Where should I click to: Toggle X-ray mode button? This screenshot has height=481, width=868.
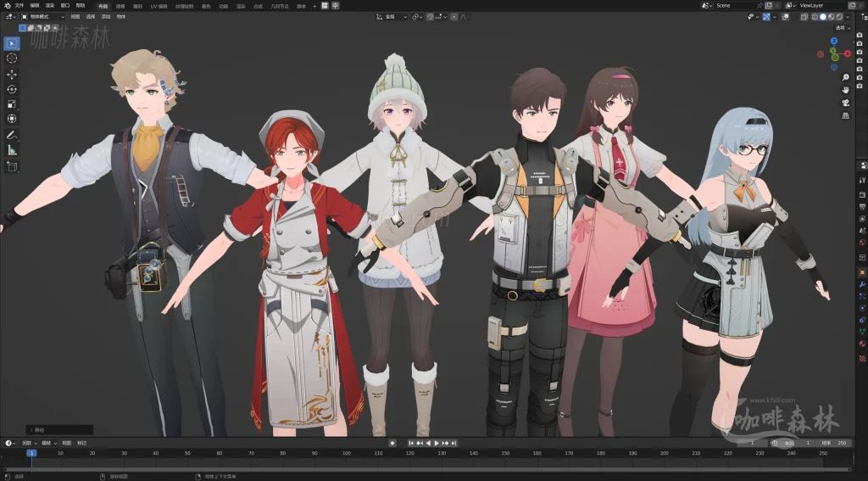(x=804, y=17)
